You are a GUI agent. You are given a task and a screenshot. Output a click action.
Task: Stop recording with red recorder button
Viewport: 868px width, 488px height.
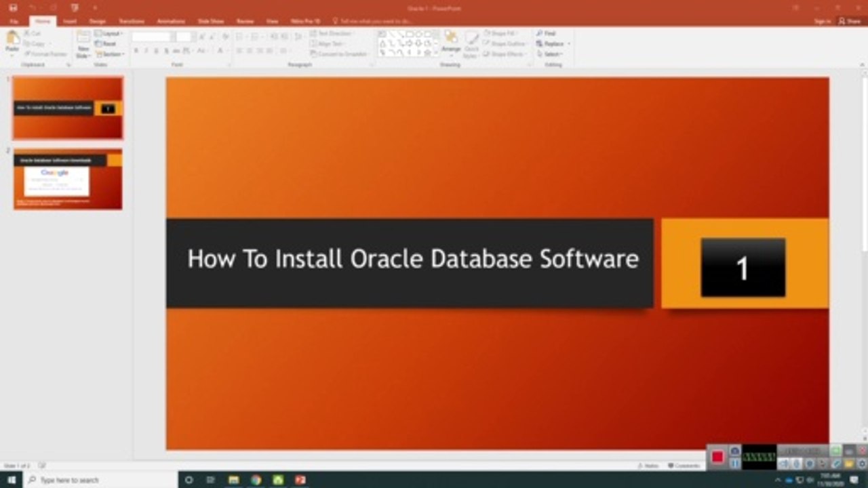point(717,457)
